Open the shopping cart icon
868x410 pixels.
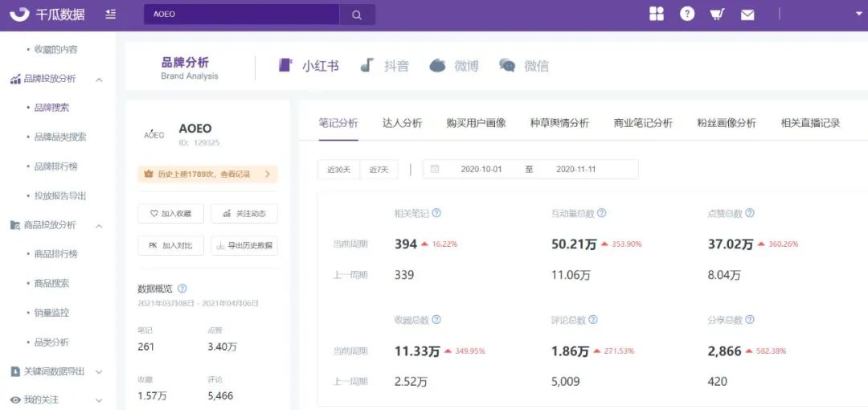click(718, 14)
